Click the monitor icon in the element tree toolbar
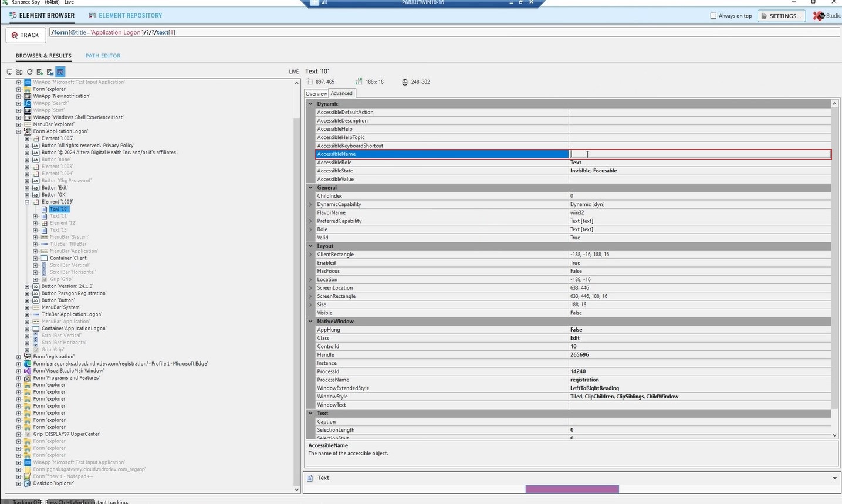Screen dimensions: 842x504 pos(9,72)
